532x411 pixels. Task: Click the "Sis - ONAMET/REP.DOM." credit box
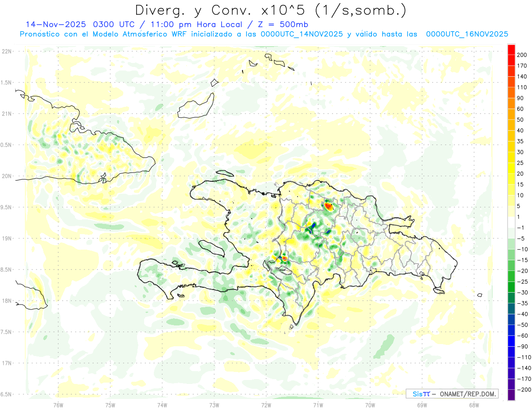tap(452, 394)
